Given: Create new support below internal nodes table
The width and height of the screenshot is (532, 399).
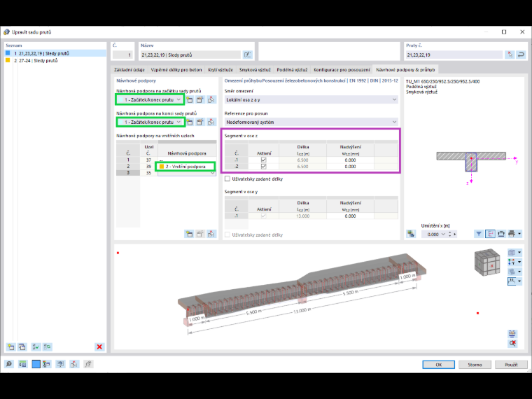Looking at the screenshot, I should 189,234.
